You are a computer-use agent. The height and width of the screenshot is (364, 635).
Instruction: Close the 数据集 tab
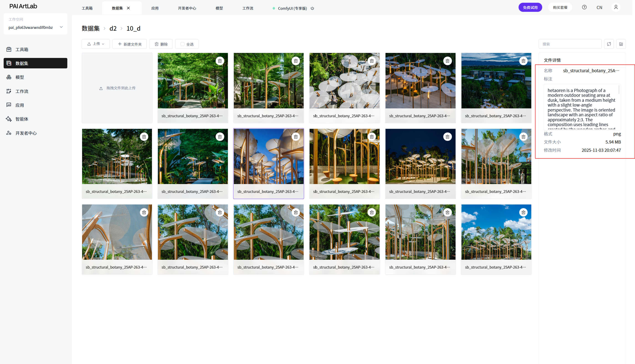(x=128, y=8)
